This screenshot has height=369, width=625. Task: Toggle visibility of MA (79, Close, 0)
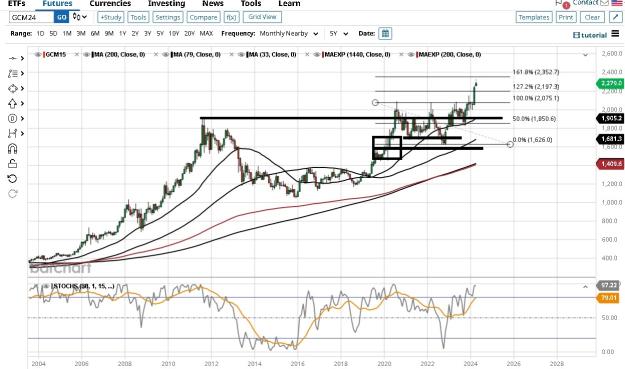tap(165, 55)
